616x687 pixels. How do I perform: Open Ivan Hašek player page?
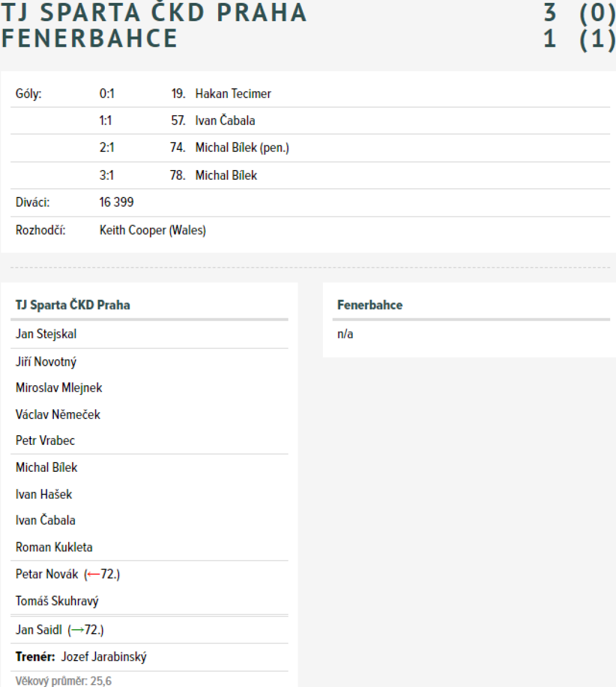[x=44, y=494]
